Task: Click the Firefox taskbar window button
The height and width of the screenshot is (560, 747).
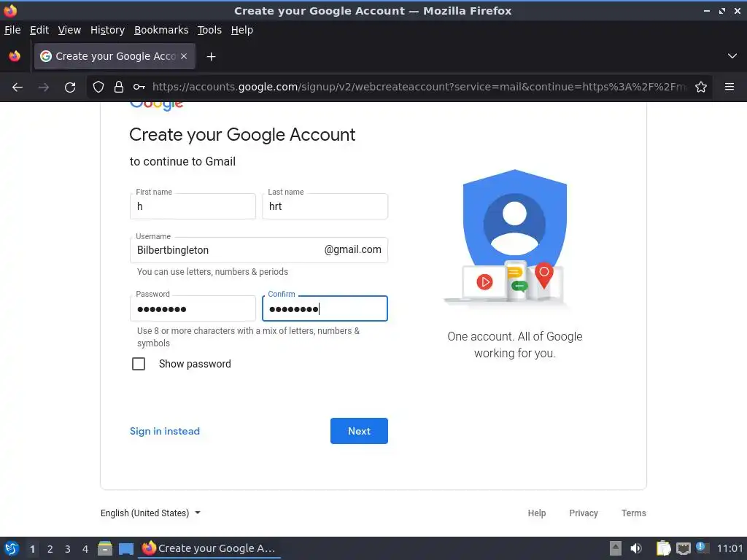Action: coord(209,548)
